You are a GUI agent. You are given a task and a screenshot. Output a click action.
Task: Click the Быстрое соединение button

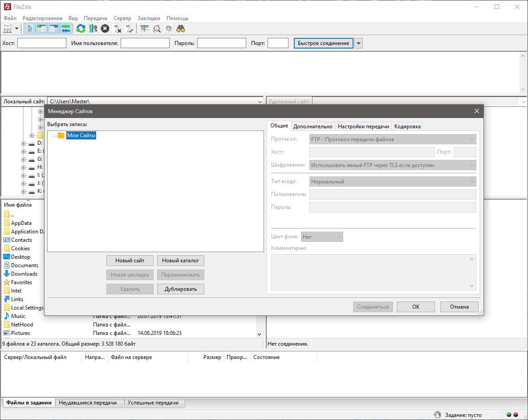click(323, 43)
